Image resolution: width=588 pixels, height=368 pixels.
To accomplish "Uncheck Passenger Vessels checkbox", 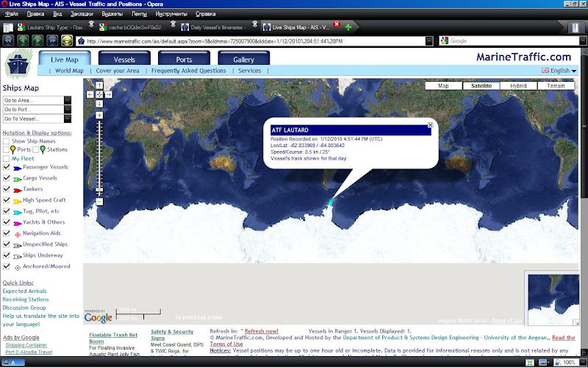I will click(x=6, y=167).
